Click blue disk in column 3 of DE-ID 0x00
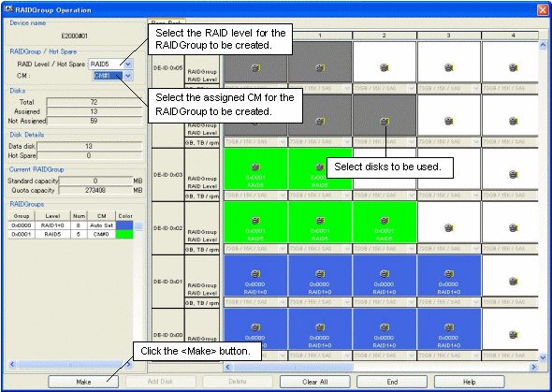The height and width of the screenshot is (392, 552). 449,329
